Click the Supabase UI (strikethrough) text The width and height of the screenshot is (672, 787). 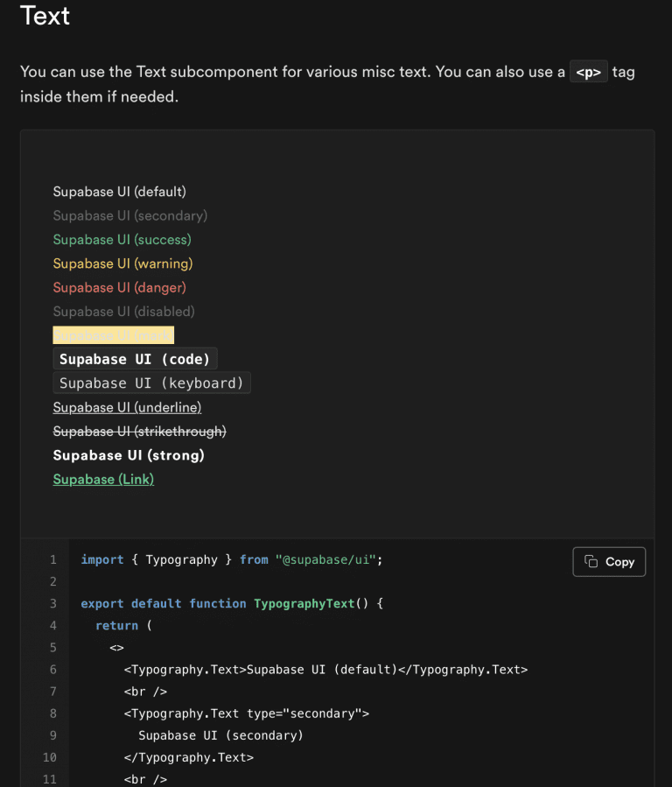point(139,432)
